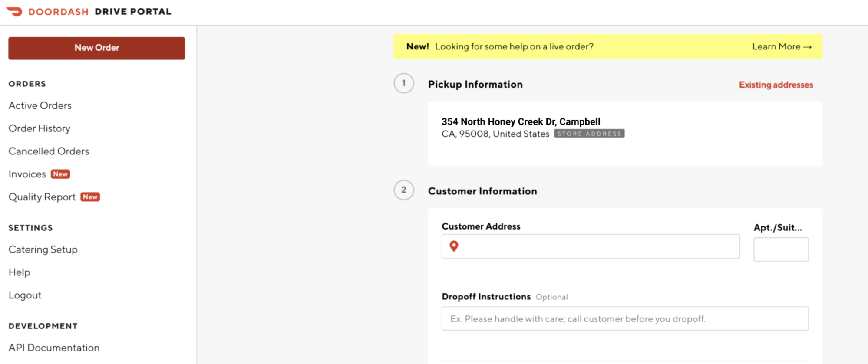Viewport: 868px width, 364px height.
Task: Open the Existing addresses link
Action: click(x=776, y=85)
